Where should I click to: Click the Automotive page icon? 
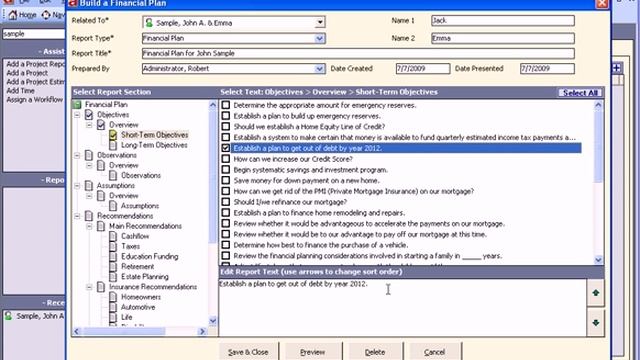point(113,307)
